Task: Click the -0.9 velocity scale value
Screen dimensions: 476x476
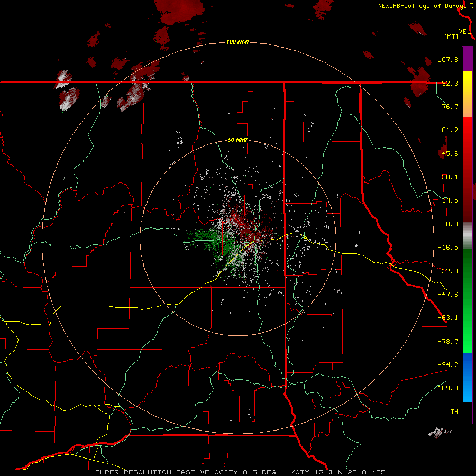Action: click(x=450, y=224)
